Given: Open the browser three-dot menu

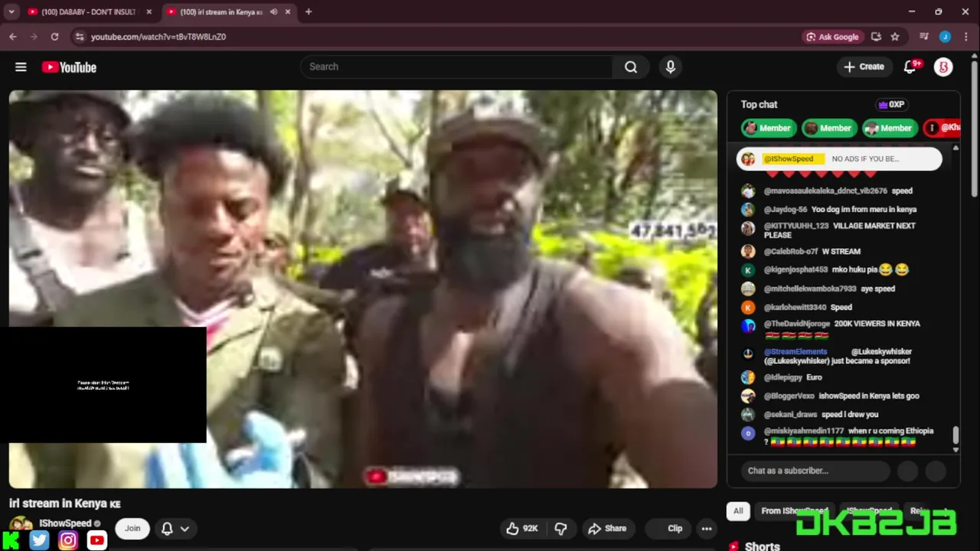Looking at the screenshot, I should (x=967, y=36).
